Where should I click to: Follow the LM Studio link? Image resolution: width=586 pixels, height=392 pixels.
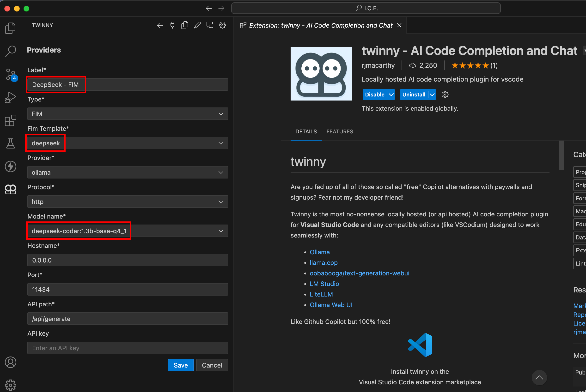pyautogui.click(x=324, y=284)
